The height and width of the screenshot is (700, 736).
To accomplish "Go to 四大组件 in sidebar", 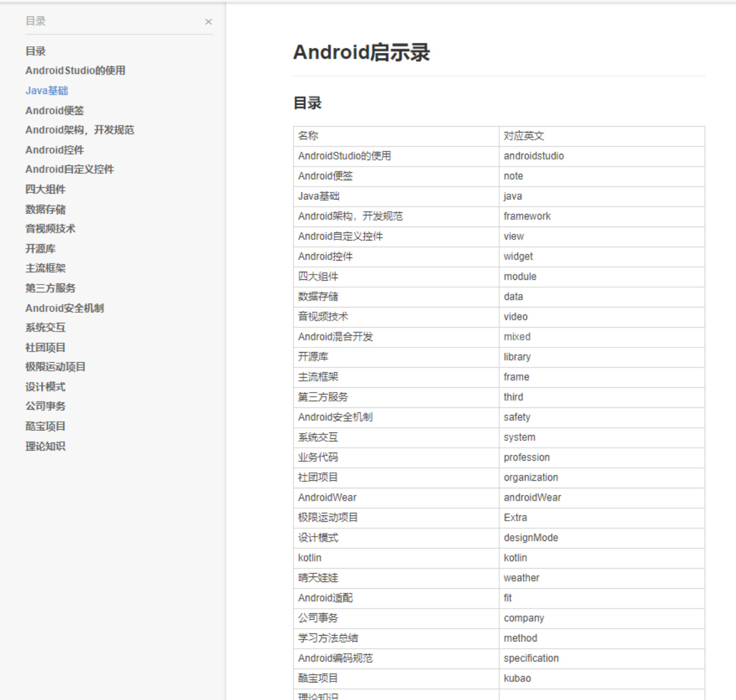I will point(46,189).
